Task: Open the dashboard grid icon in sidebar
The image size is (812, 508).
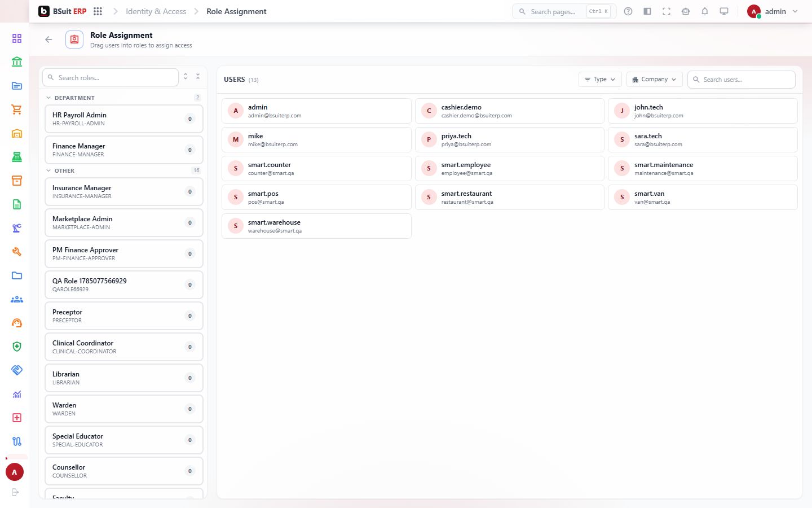Action: pos(17,38)
